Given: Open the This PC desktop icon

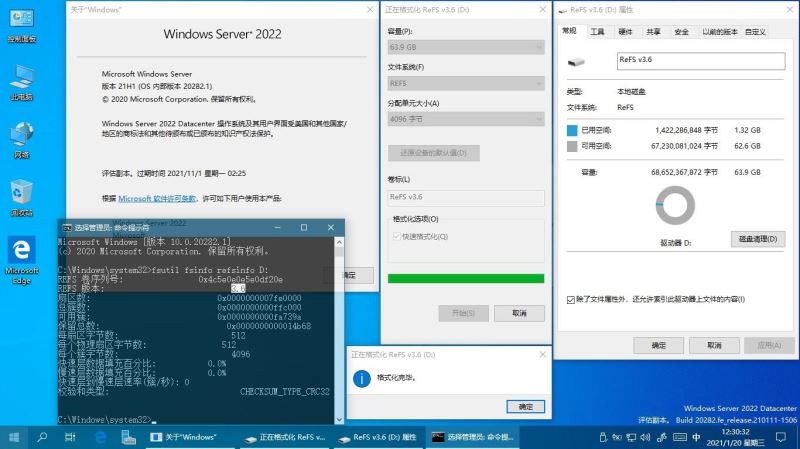Looking at the screenshot, I should 21,82.
